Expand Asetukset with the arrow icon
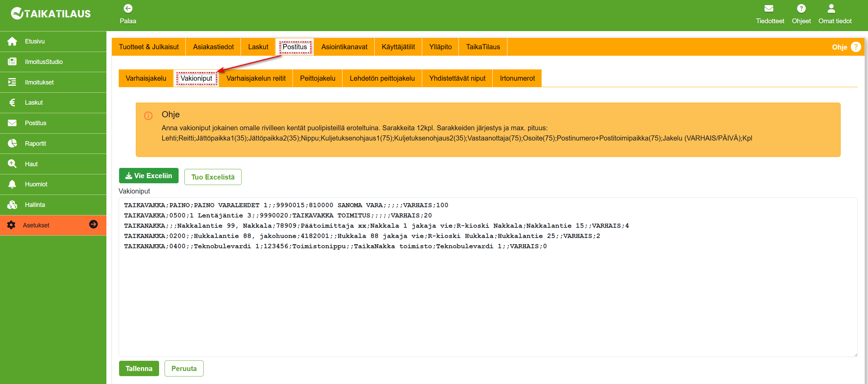This screenshot has width=868, height=384. (93, 224)
